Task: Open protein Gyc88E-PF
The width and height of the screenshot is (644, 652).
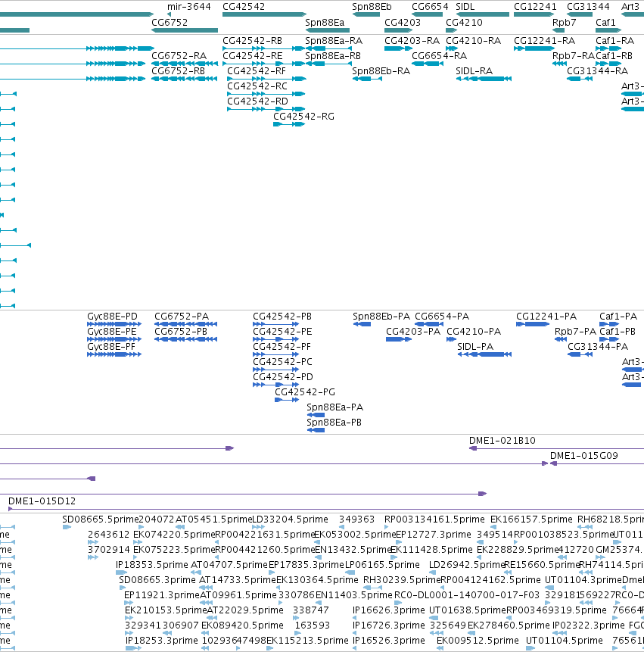Action: (x=111, y=347)
